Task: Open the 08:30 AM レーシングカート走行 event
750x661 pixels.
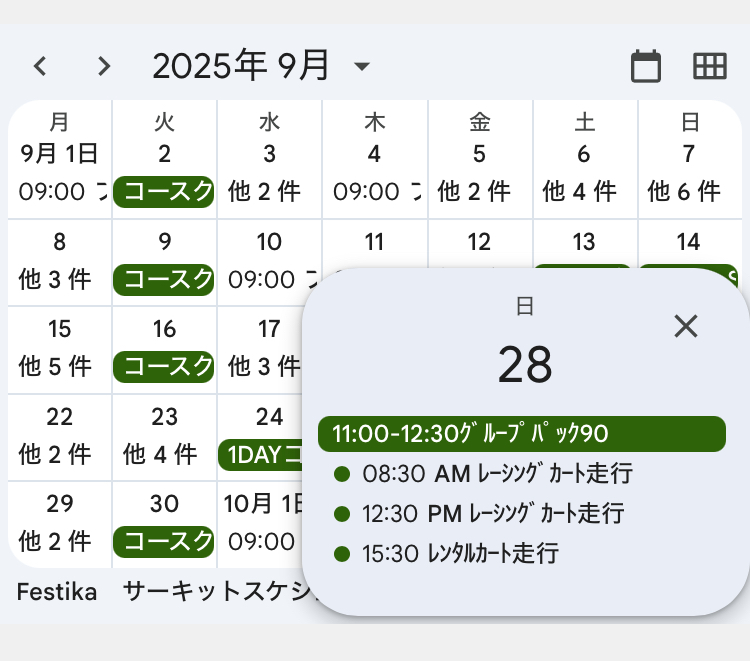Action: tap(484, 474)
